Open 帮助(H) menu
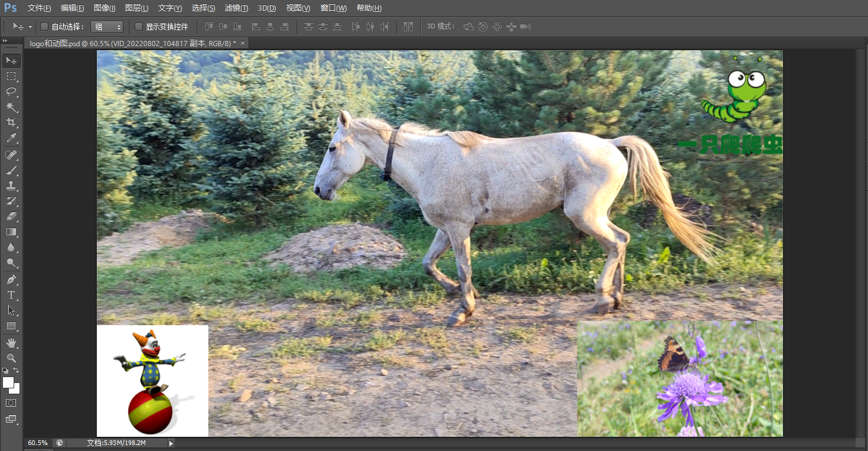This screenshot has height=451, width=868. [369, 8]
